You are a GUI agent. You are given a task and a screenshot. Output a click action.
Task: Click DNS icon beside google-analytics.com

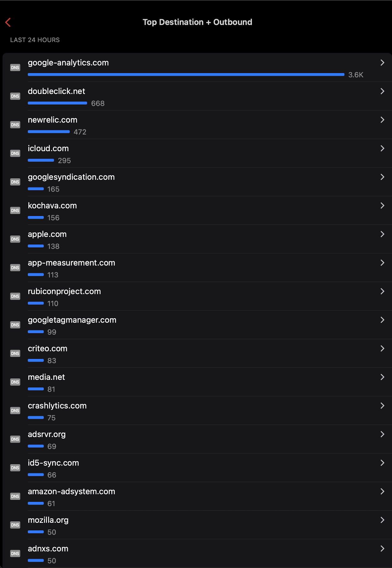tap(15, 67)
